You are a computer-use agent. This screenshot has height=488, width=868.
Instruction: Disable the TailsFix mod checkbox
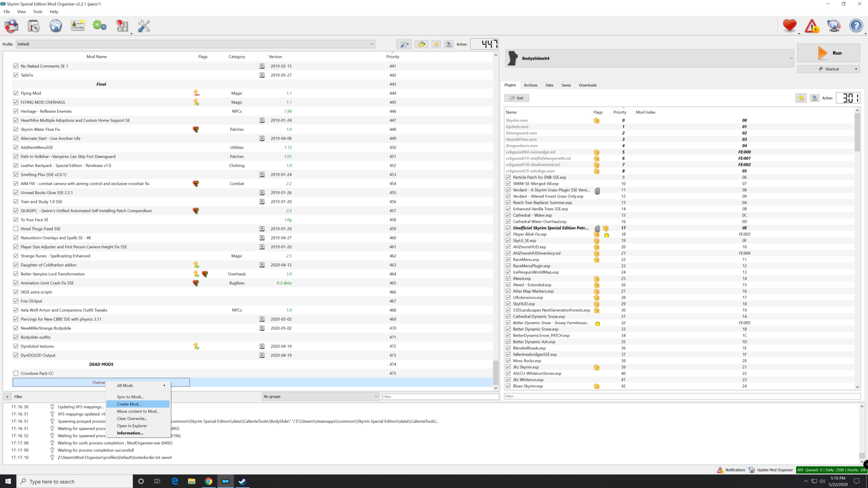[16, 75]
